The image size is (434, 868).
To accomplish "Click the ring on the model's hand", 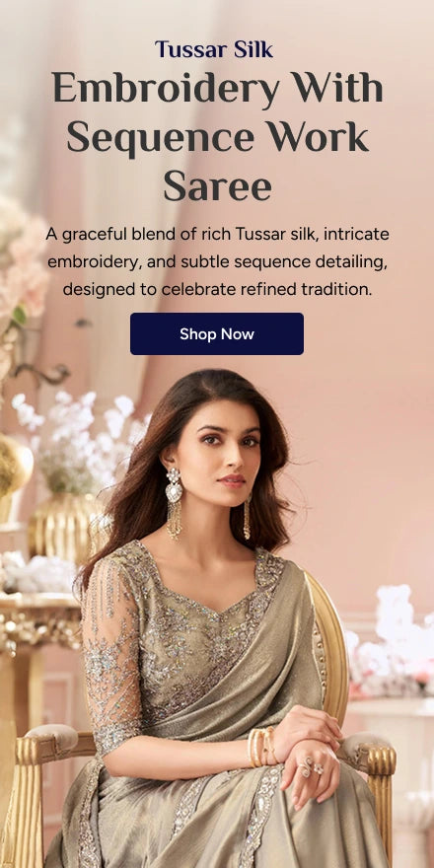I will [x=313, y=769].
